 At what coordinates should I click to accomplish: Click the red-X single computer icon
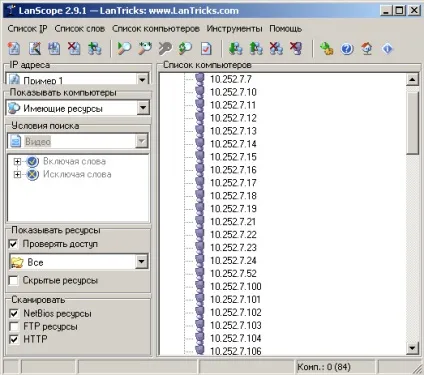click(x=296, y=49)
